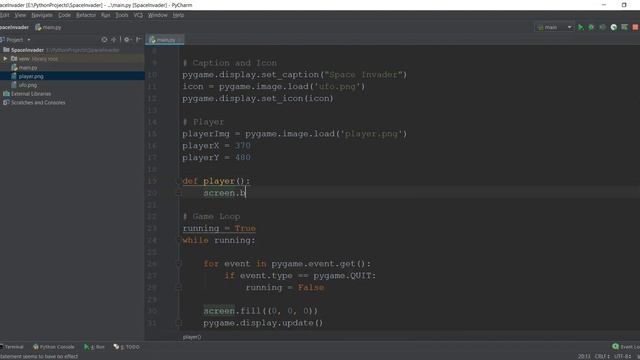Image resolution: width=640 pixels, height=360 pixels.
Task: Open the Window menu
Action: click(158, 15)
